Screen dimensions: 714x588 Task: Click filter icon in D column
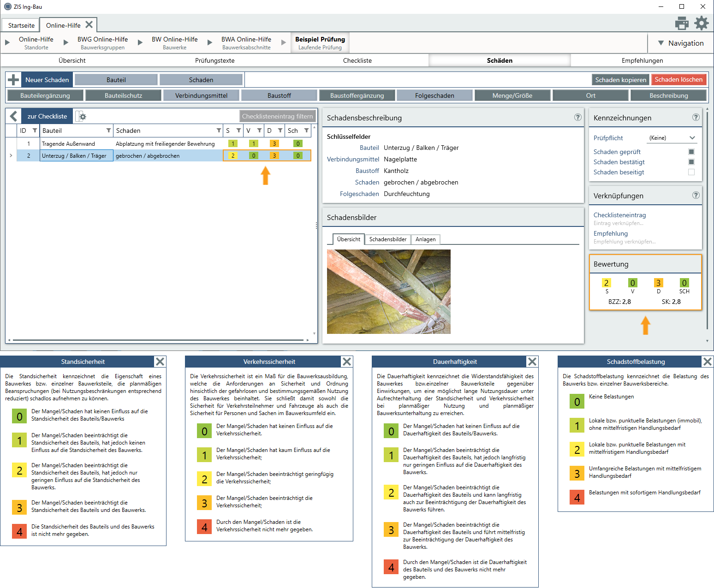(280, 131)
